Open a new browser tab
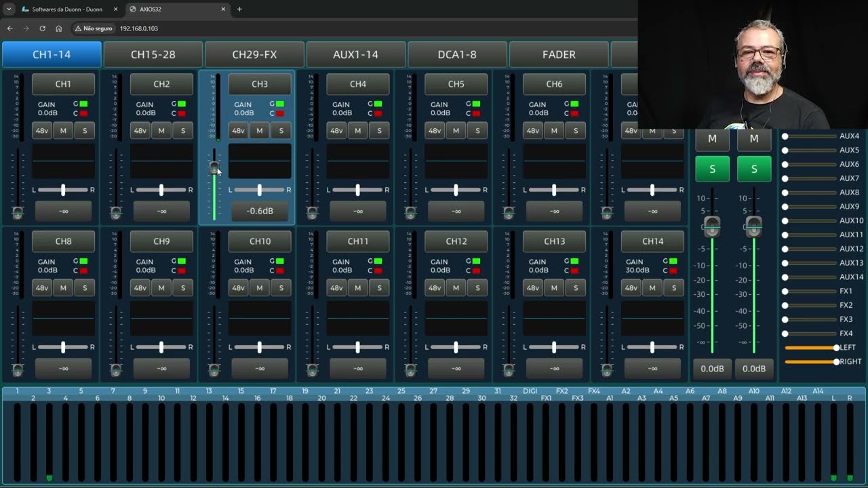This screenshot has height=488, width=868. (239, 9)
